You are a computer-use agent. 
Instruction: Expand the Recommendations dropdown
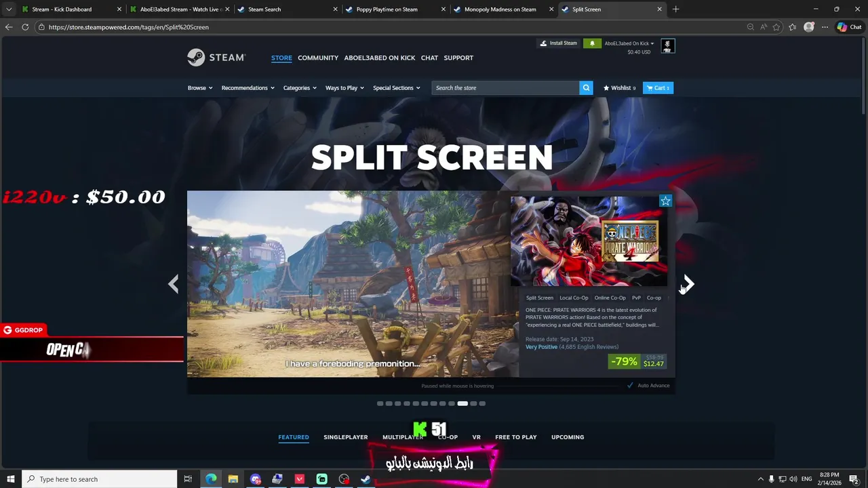248,88
